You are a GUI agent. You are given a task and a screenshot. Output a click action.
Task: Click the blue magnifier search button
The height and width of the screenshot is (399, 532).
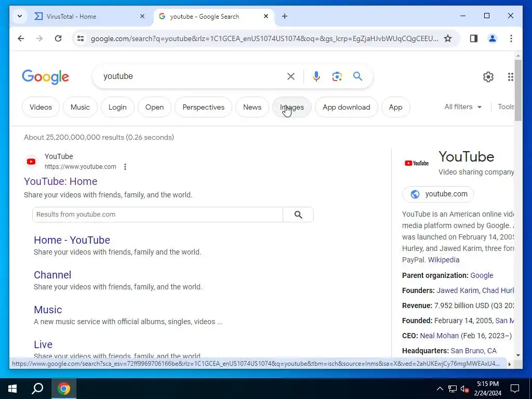point(357,76)
